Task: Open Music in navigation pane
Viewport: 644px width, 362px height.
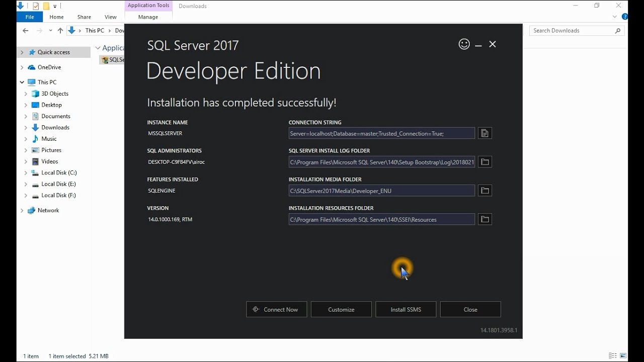Action: tap(49, 139)
